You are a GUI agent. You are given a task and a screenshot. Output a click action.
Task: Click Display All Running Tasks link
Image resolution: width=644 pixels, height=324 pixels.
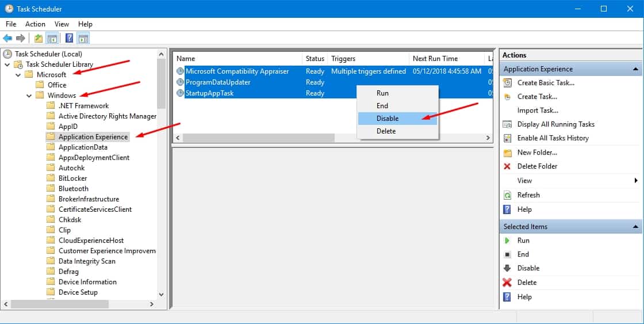coord(555,124)
